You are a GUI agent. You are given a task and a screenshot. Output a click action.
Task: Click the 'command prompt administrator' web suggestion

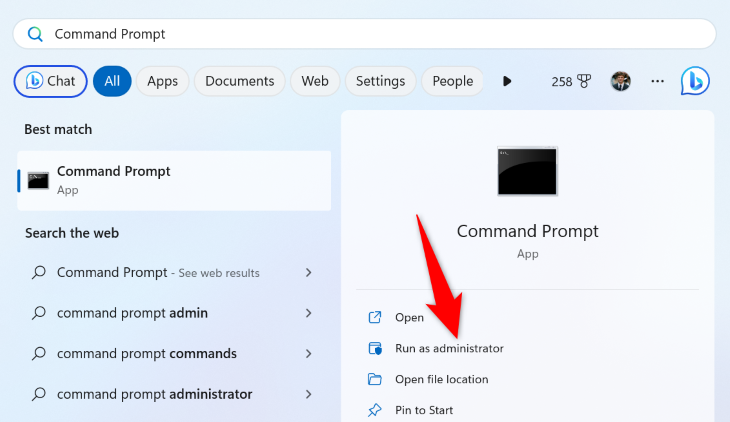[154, 394]
